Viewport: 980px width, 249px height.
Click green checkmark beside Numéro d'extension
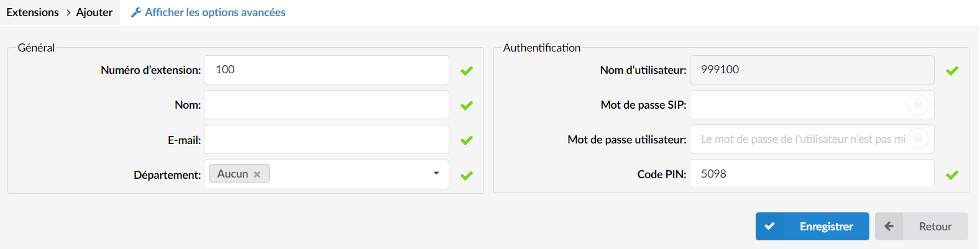[x=467, y=71]
